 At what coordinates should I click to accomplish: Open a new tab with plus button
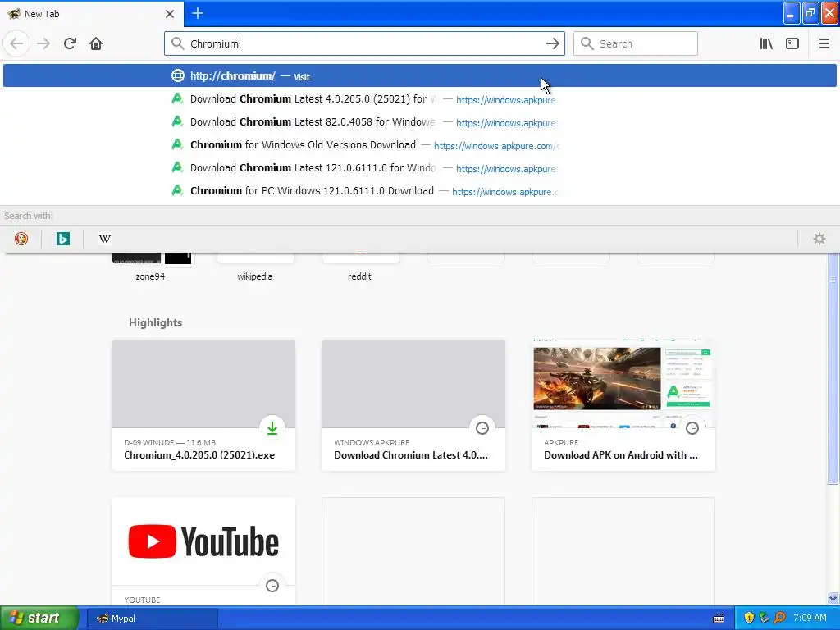[x=198, y=13]
